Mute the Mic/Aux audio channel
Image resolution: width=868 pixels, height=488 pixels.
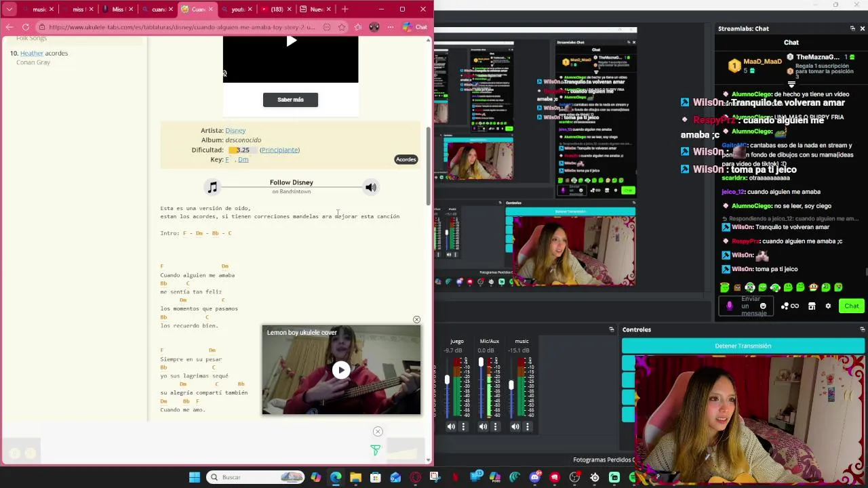point(483,426)
